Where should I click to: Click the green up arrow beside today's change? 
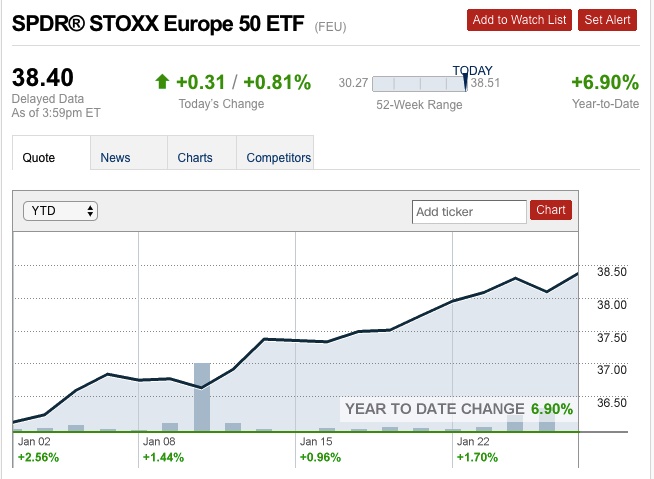point(163,82)
